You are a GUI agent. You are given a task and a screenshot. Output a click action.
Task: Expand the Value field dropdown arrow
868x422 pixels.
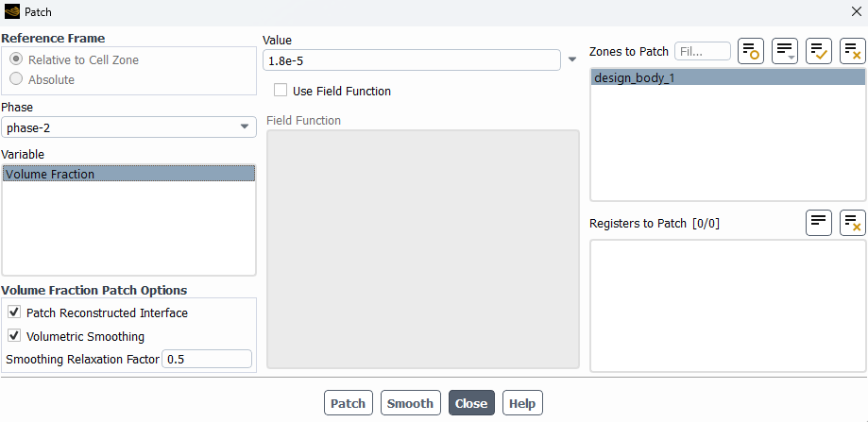(572, 59)
